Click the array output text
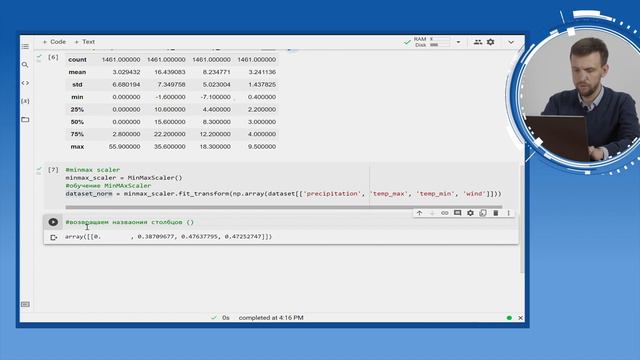This screenshot has height=360, width=640. point(168,236)
